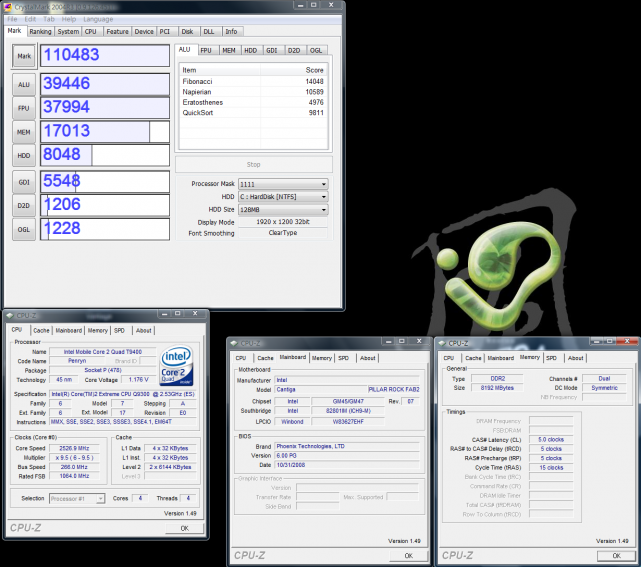The image size is (641, 567).
Task: Click OK in the CPU-Z Mainboard window
Action: [409, 556]
